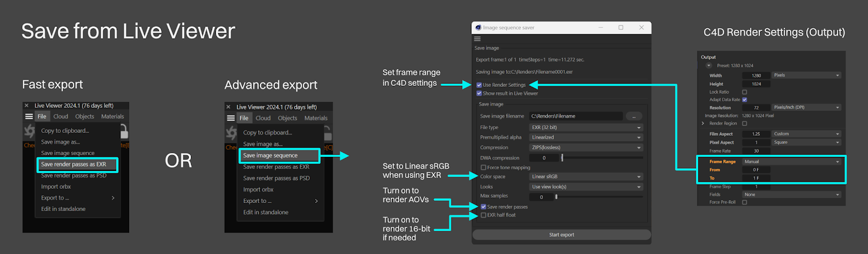868x254 pixels.
Task: Close the Fast export Live Viewer panel
Action: coord(26,106)
